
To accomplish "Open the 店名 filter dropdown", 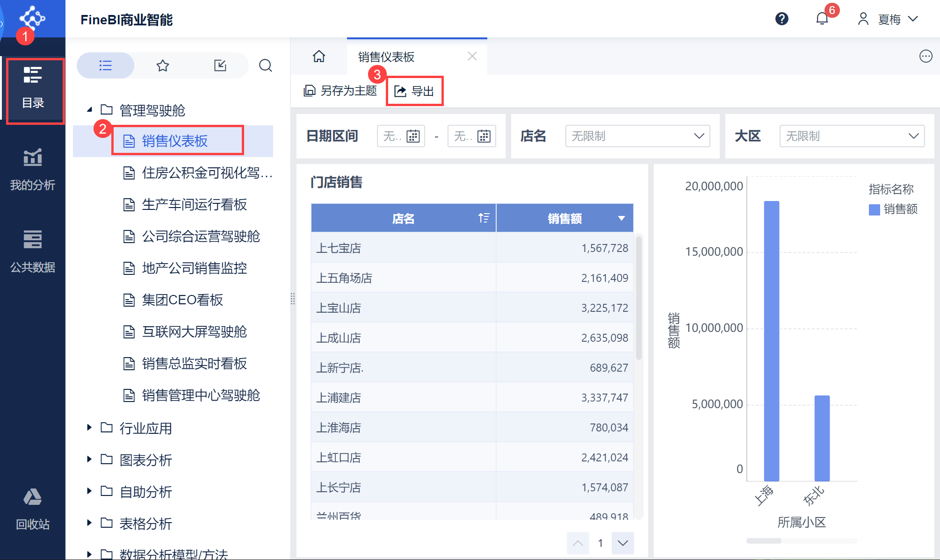I will (637, 136).
